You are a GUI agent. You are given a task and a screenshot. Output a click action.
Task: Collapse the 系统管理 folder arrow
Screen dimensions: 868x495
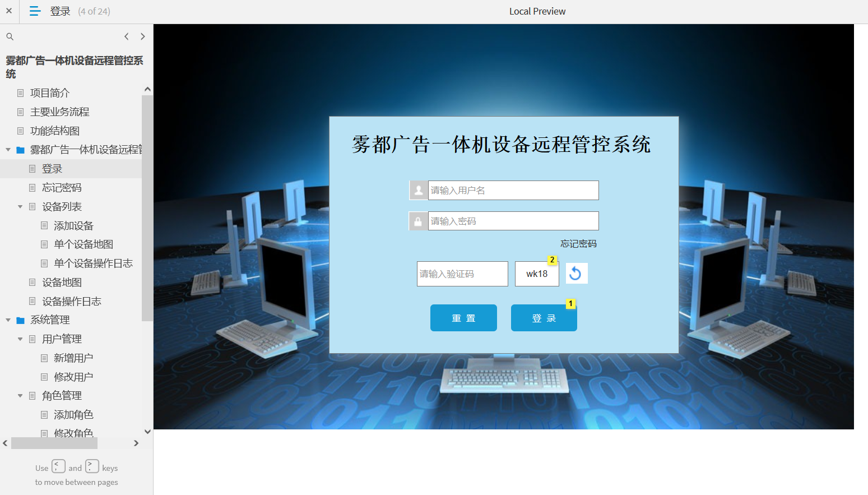click(x=8, y=320)
